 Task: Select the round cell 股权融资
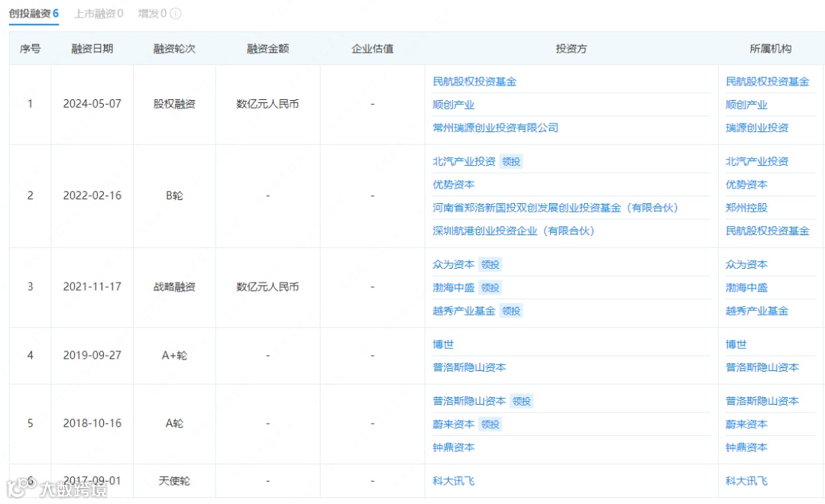click(174, 104)
